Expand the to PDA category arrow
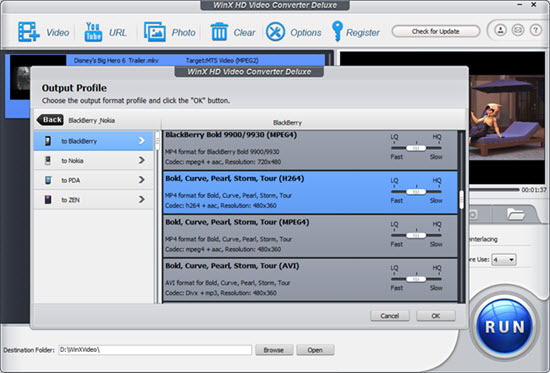 (141, 180)
